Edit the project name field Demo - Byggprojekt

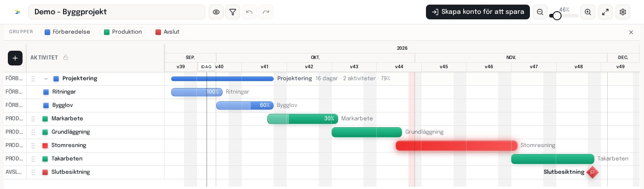coord(117,12)
